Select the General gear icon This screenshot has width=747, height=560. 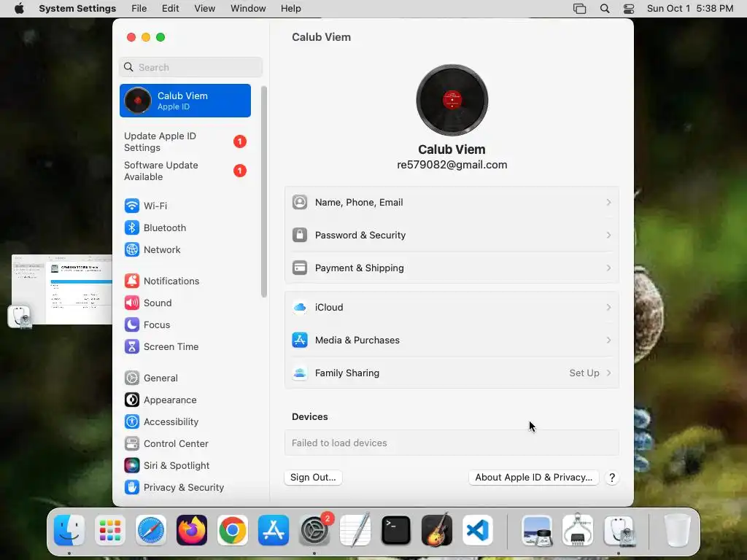[132, 378]
